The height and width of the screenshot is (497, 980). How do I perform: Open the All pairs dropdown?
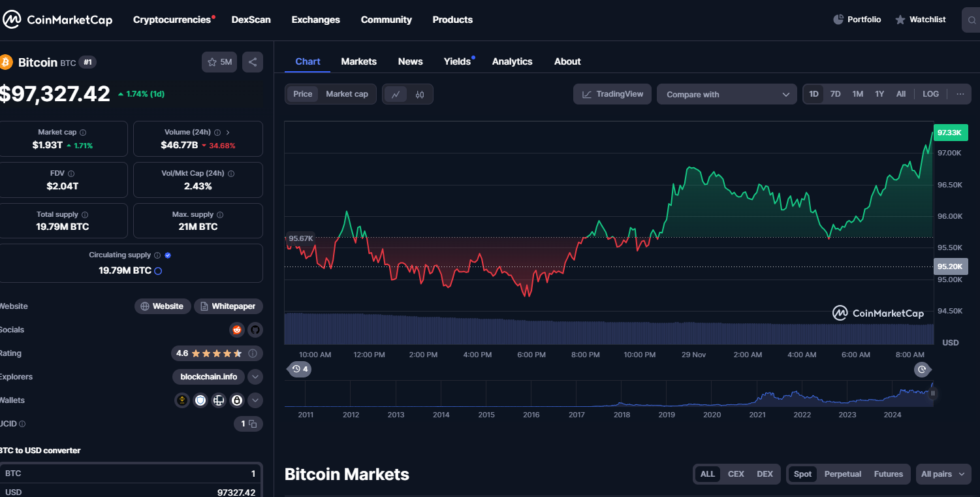[943, 474]
